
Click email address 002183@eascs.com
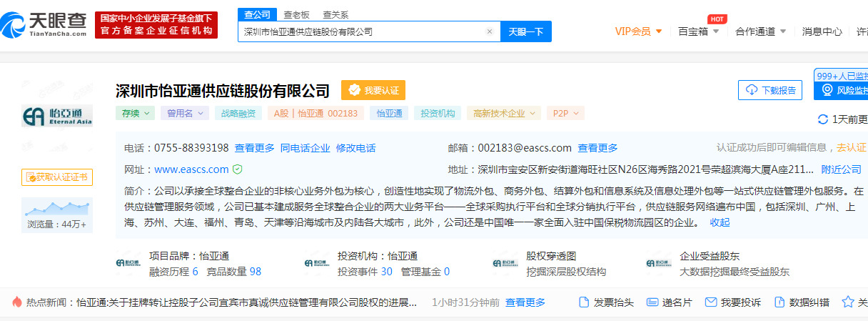coord(525,148)
